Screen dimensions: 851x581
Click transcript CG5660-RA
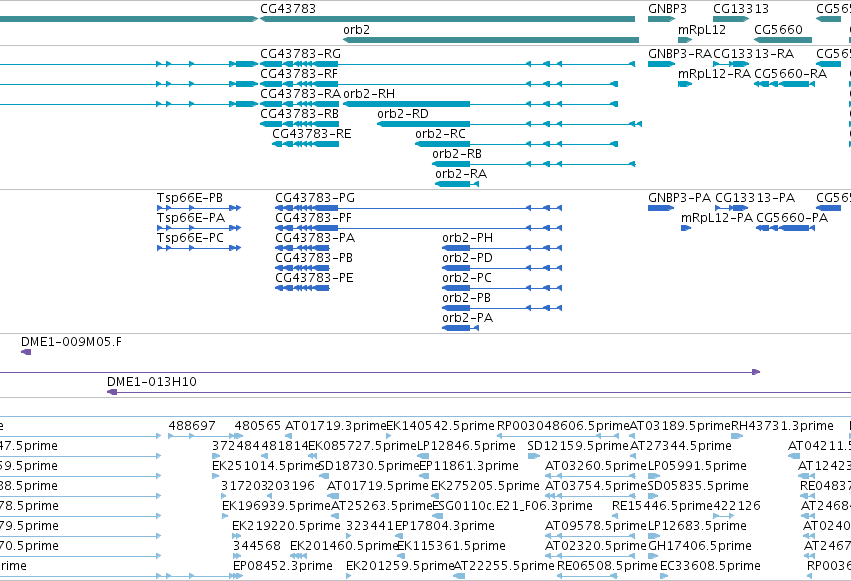tap(784, 84)
